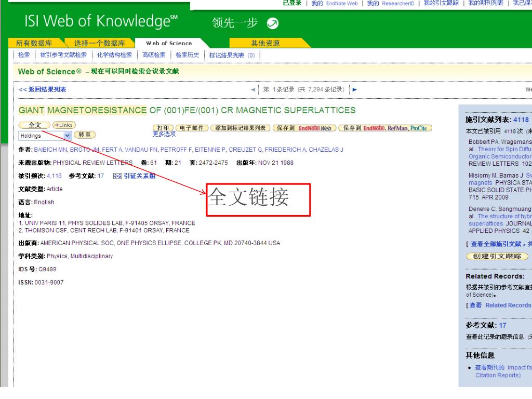Click 添加到标记结果列表 button
The width and height of the screenshot is (532, 399).
coord(240,128)
